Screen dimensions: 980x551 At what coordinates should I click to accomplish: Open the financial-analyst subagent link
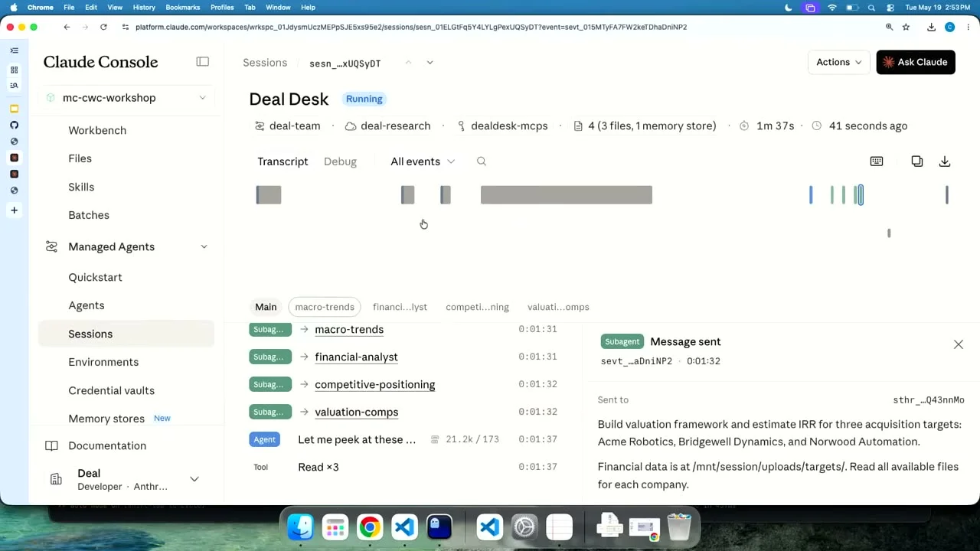(356, 357)
